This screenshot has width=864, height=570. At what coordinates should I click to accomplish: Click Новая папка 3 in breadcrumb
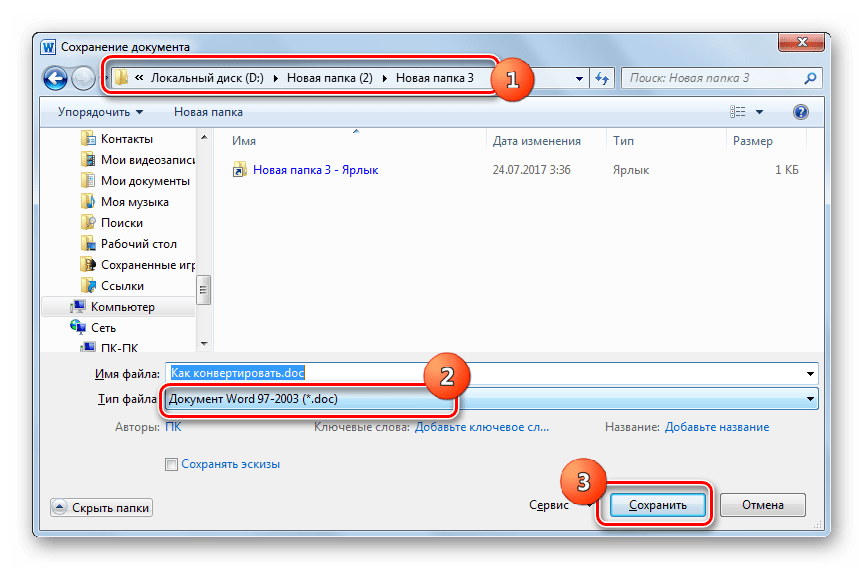coord(434,78)
